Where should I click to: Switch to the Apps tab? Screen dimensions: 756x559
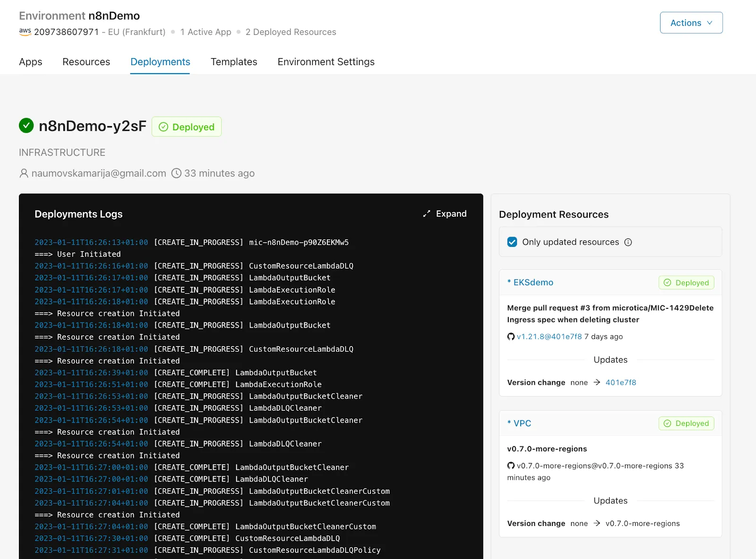[x=31, y=62]
